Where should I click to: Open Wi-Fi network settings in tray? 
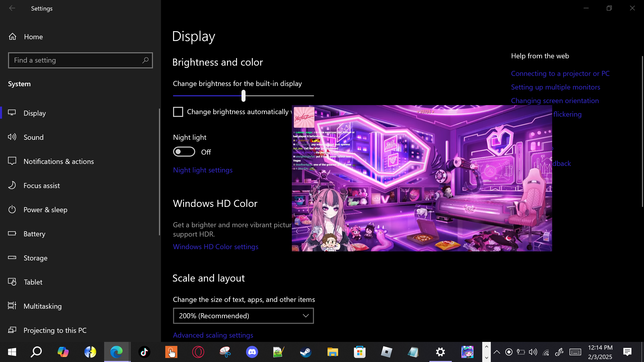click(546, 352)
